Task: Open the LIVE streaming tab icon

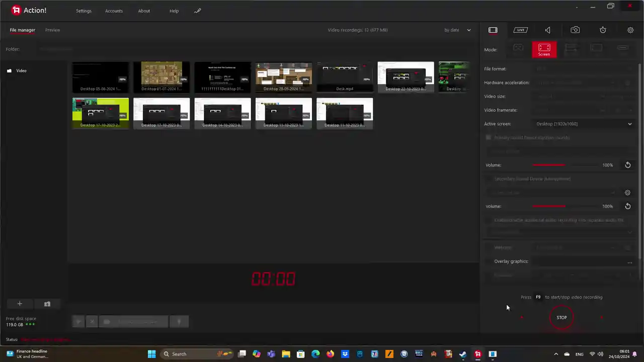Action: (x=520, y=30)
